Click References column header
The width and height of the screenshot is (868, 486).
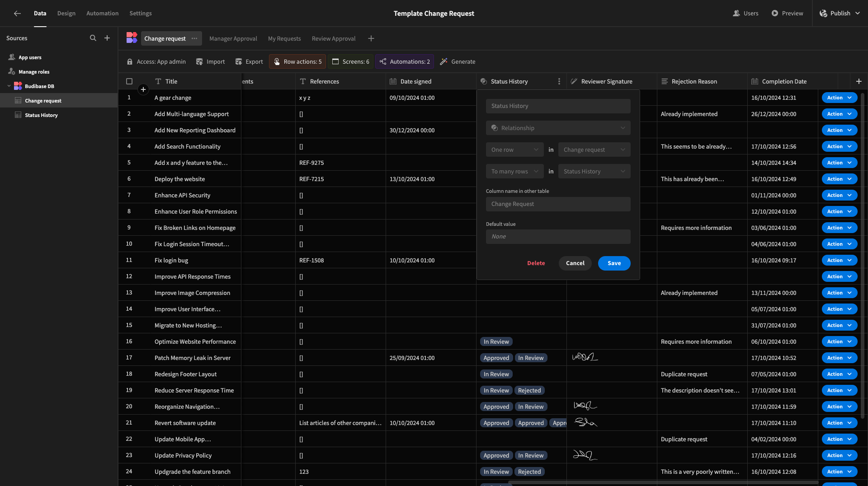(x=340, y=81)
